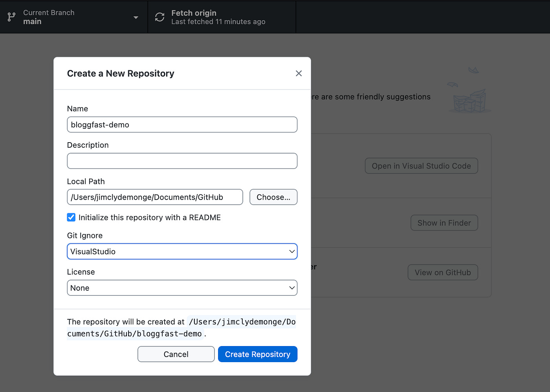Click Choose to pick a local path
The height and width of the screenshot is (392, 550).
(x=273, y=197)
